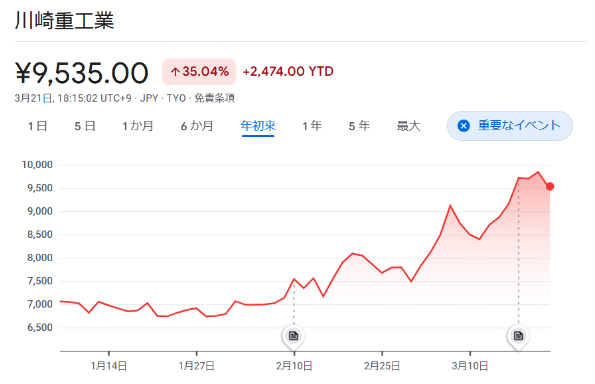Click the 3月21日 18:15:02 UTC+9 timestamp
Screen dimensions: 595x384
click(73, 98)
